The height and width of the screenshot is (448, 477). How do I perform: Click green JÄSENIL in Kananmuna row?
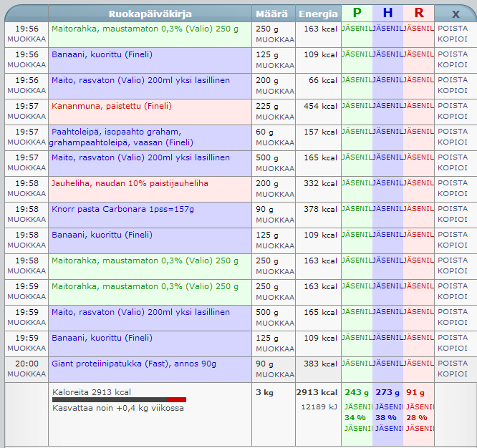tap(357, 105)
